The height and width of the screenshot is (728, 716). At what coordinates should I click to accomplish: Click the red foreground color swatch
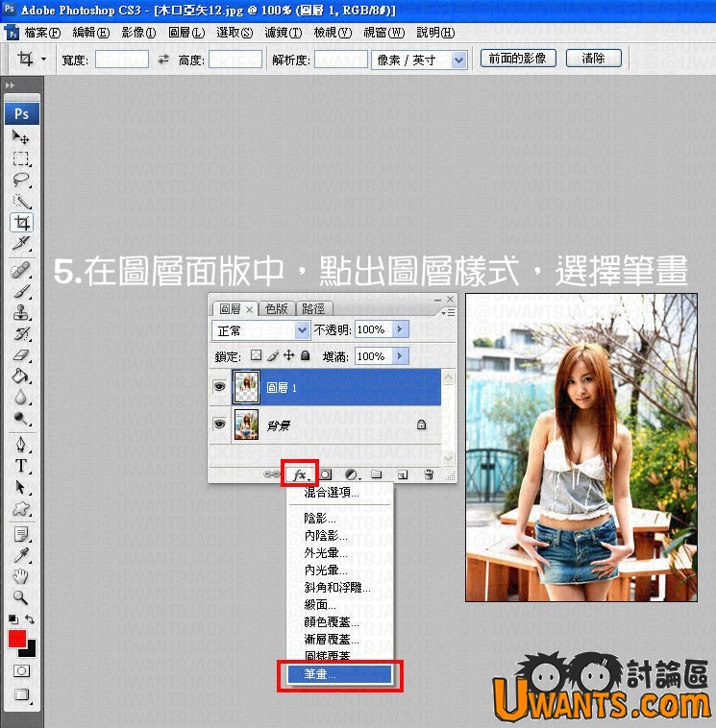click(x=16, y=639)
